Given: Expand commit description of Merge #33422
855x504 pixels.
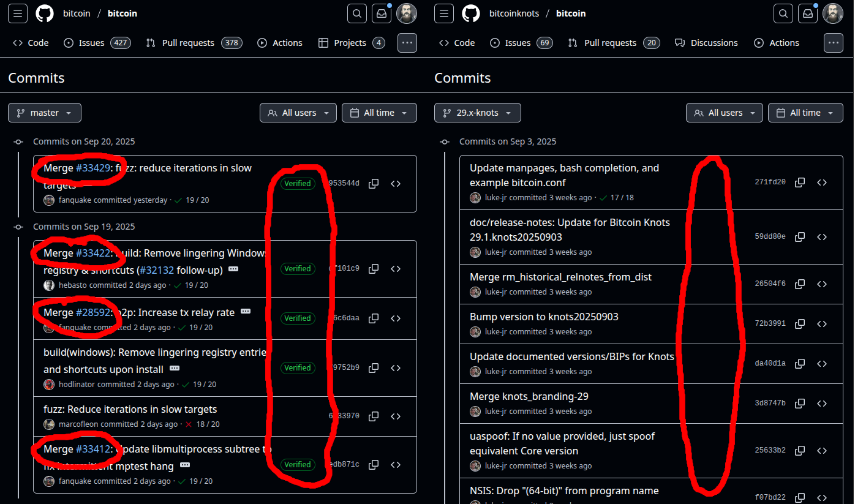Looking at the screenshot, I should point(234,269).
